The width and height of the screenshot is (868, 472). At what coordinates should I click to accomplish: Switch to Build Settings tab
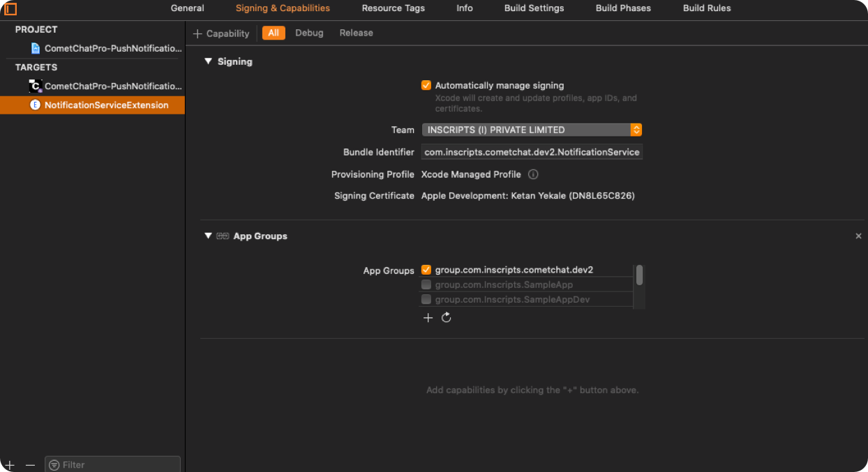[534, 8]
